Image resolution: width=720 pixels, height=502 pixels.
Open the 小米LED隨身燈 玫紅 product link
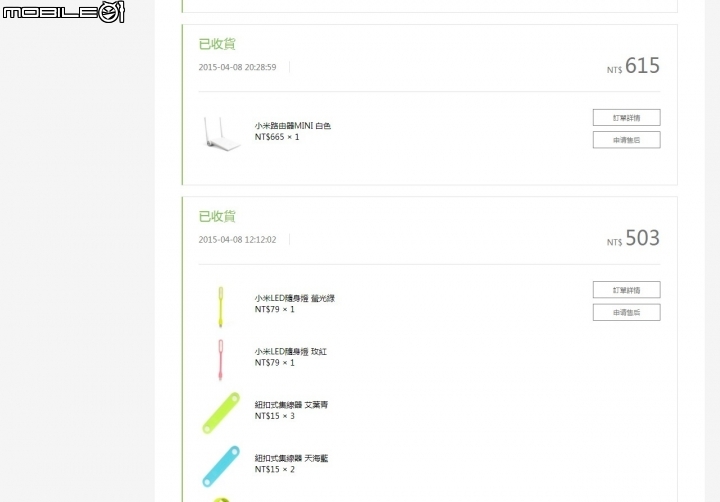coord(288,351)
